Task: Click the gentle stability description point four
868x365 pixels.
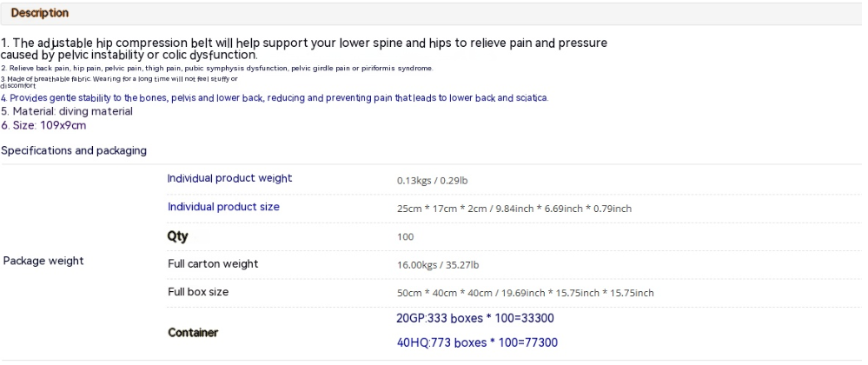Action: click(275, 98)
